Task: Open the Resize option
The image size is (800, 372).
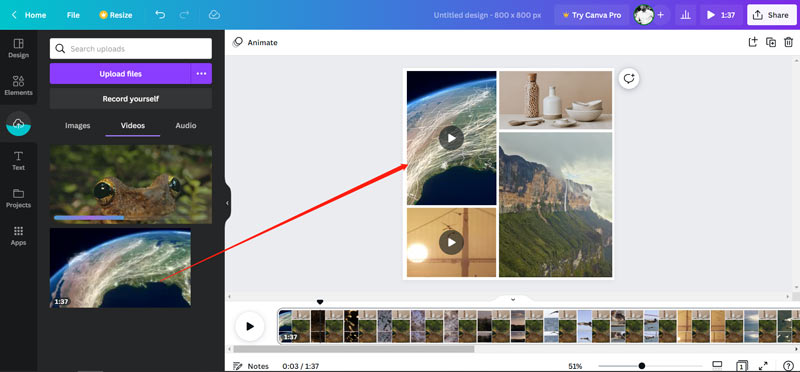Action: pos(116,15)
